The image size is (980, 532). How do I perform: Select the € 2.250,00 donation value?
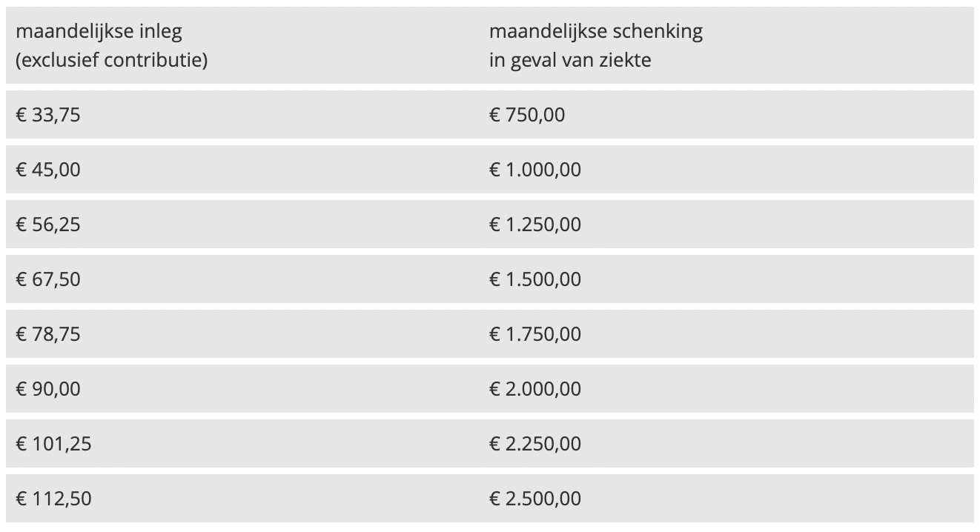point(535,444)
